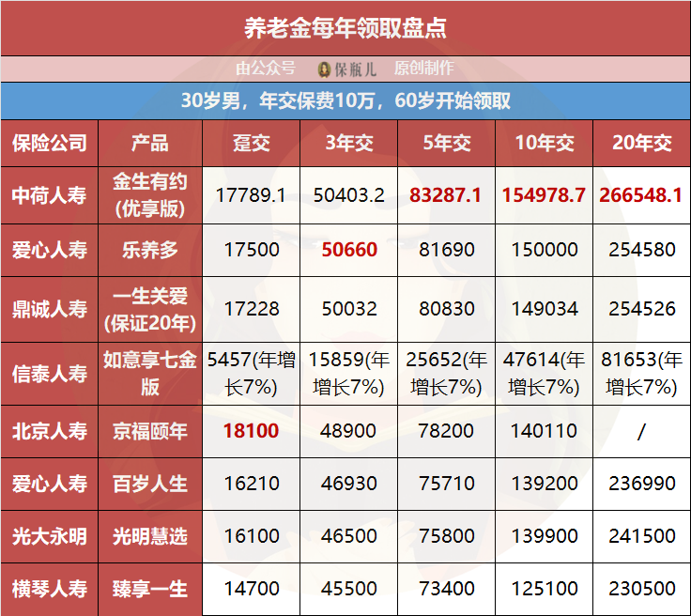Viewport: 691px width, 616px height.
Task: Click the red value 154978.7
Action: tap(544, 195)
